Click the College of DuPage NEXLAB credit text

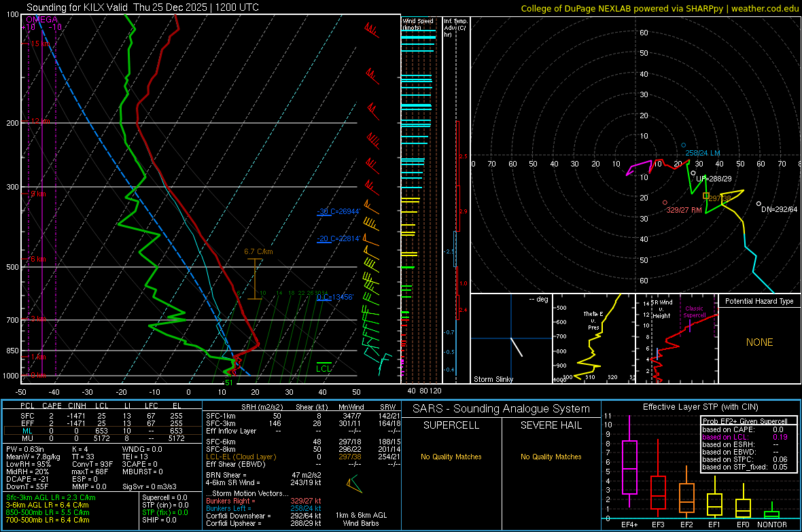659,8
